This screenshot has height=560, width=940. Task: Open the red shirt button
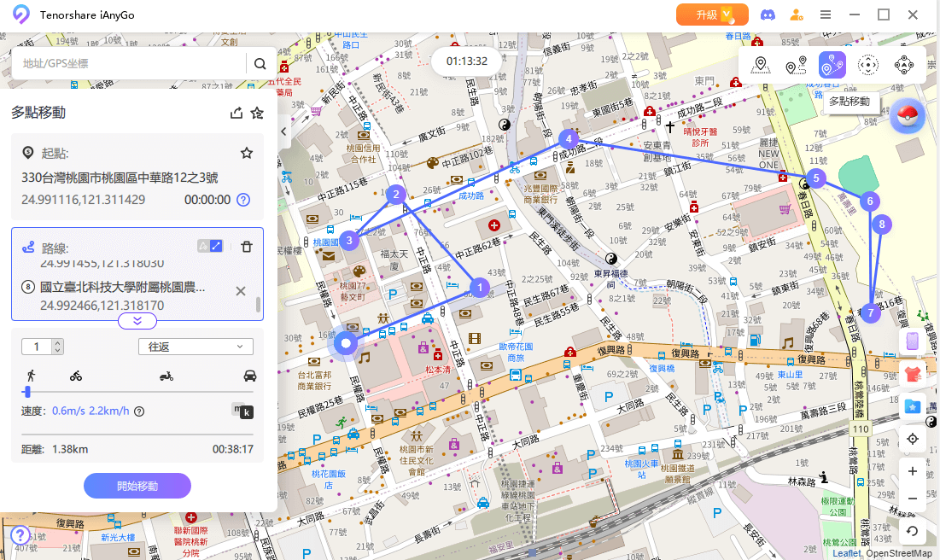913,375
